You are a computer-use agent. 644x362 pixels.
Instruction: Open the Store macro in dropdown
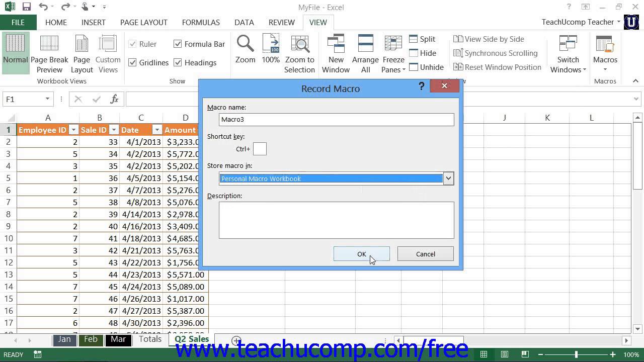pos(448,178)
